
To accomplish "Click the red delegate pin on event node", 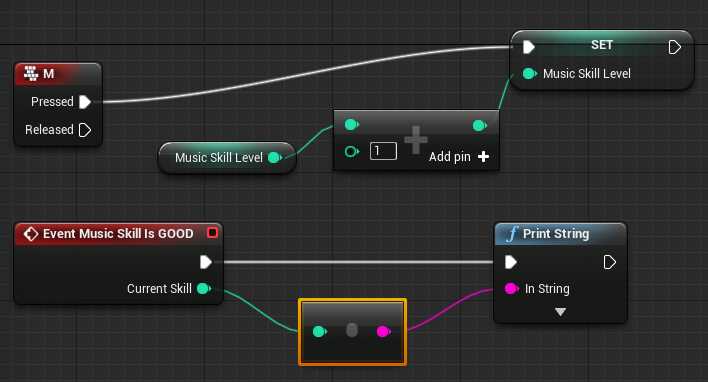I will [x=212, y=233].
